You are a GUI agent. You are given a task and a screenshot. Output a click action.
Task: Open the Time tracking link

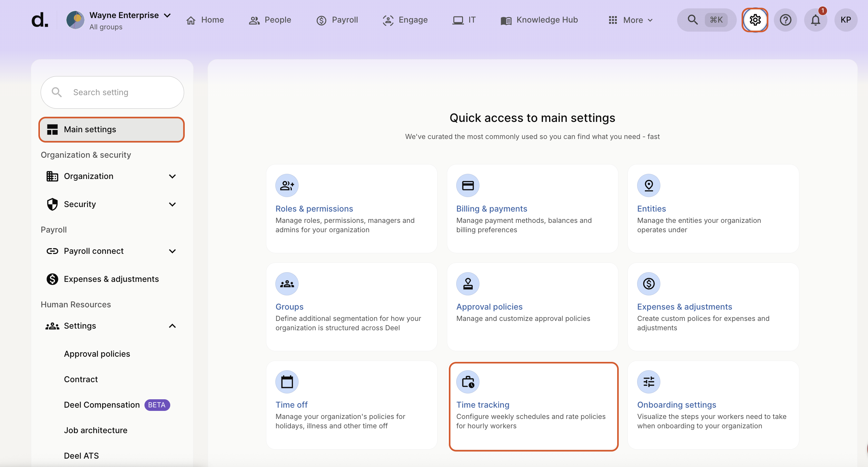pyautogui.click(x=482, y=405)
